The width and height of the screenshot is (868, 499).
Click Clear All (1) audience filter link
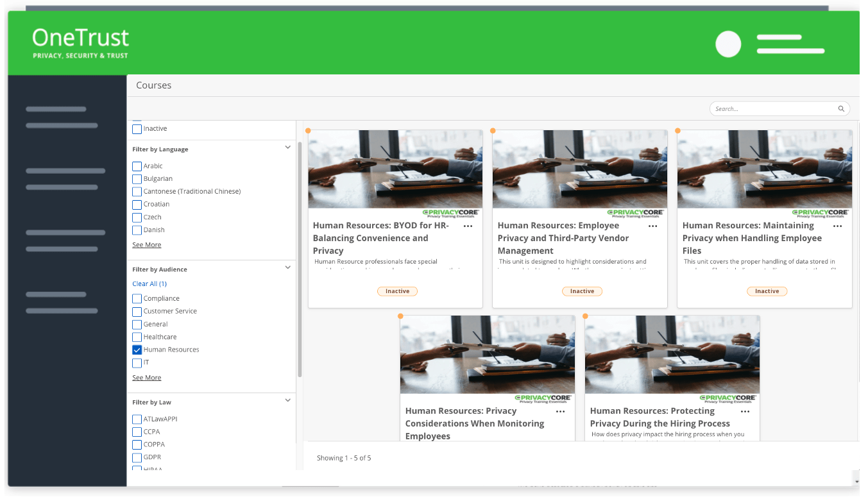coord(149,283)
